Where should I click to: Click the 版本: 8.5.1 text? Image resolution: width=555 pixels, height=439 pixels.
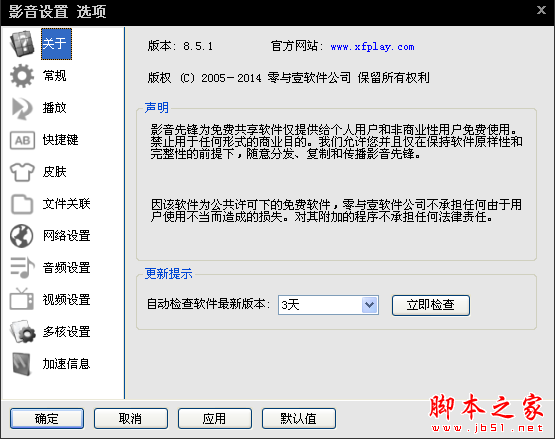coord(180,46)
